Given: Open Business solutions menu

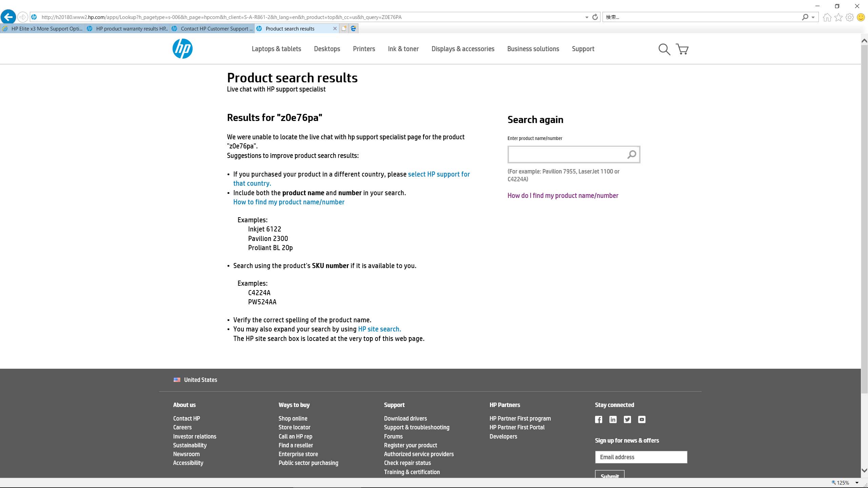Looking at the screenshot, I should click(533, 49).
